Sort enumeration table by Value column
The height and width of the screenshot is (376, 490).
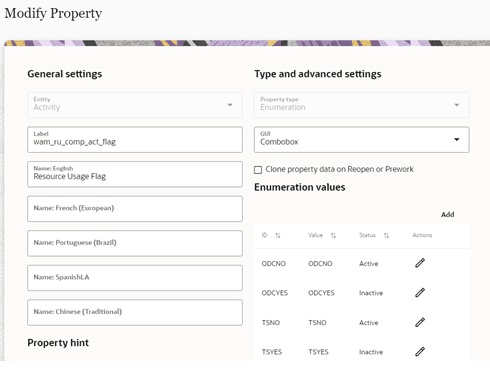pyautogui.click(x=333, y=235)
